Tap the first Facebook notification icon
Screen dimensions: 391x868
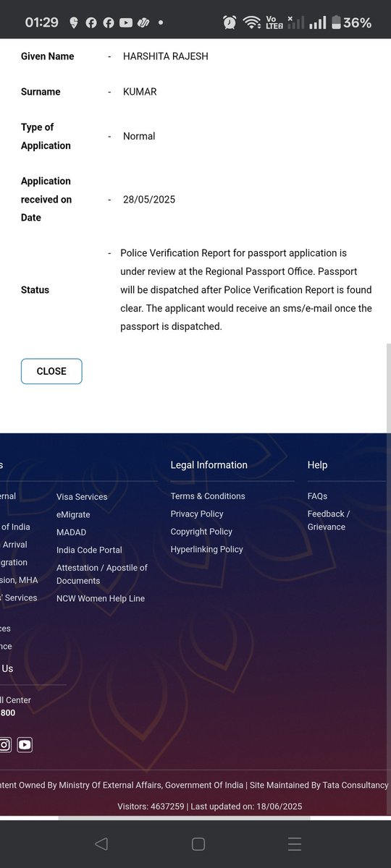[91, 22]
